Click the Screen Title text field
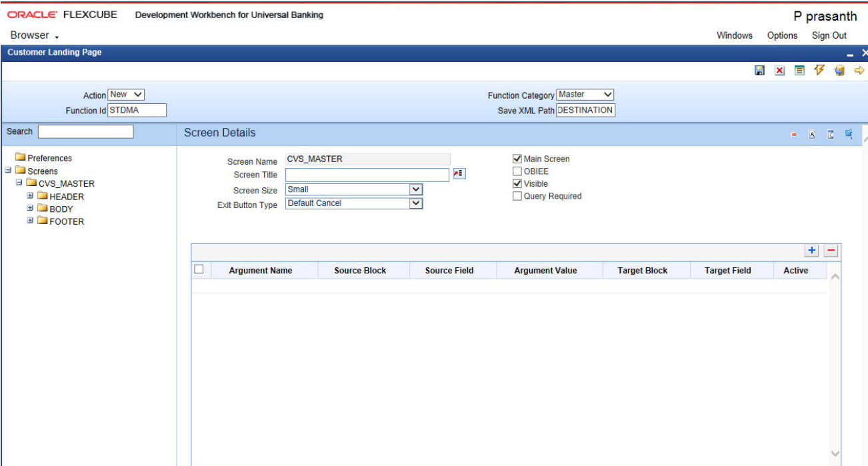 click(367, 175)
